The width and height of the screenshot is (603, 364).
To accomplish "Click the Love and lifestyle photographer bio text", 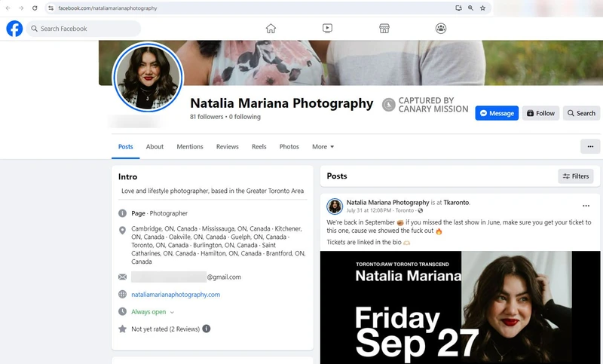I will 213,191.
